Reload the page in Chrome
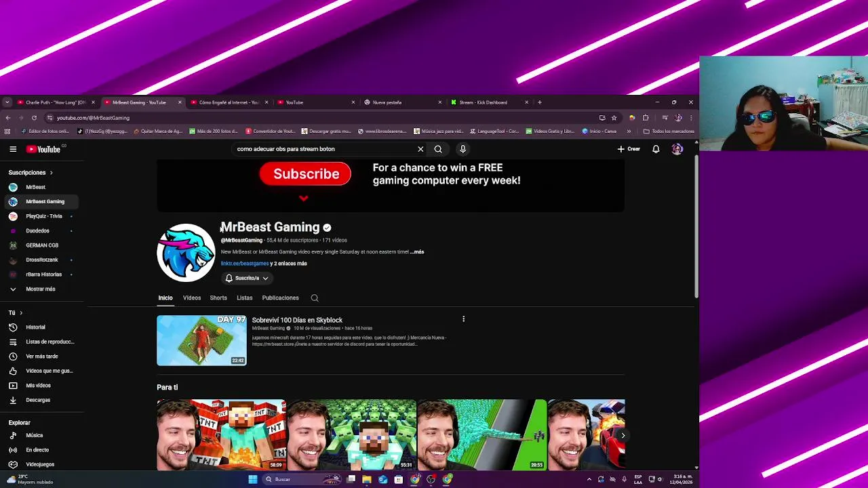The width and height of the screenshot is (868, 488). pyautogui.click(x=34, y=118)
